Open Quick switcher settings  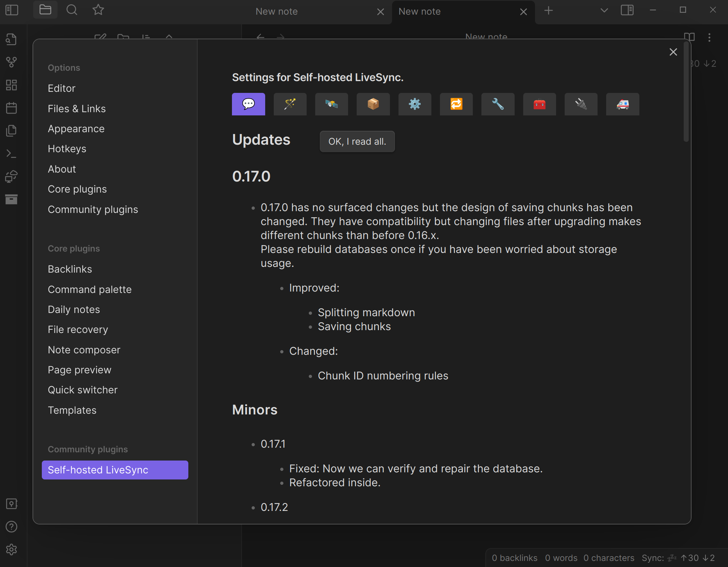tap(115, 390)
